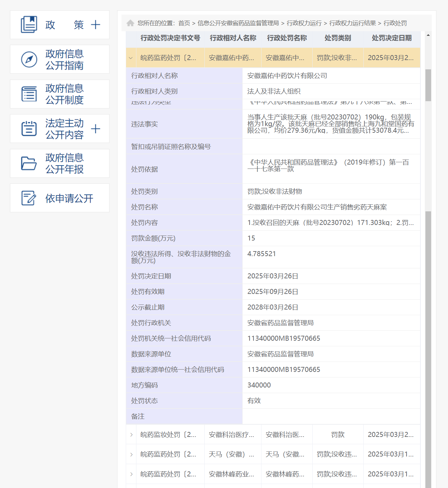Click the 处罚内容 value about 没收召回的天麻
Image resolution: width=448 pixels, height=488 pixels.
click(331, 223)
